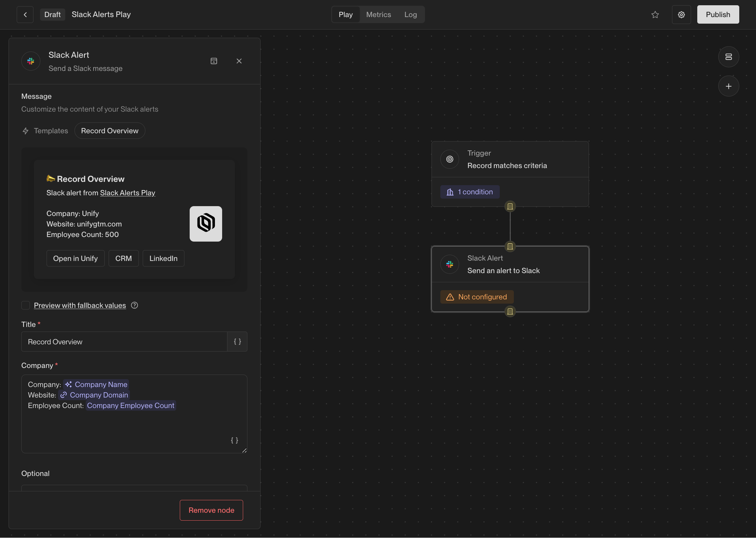The width and height of the screenshot is (756, 538).
Task: Open the Slack Alerts Play link in preview
Action: [128, 193]
